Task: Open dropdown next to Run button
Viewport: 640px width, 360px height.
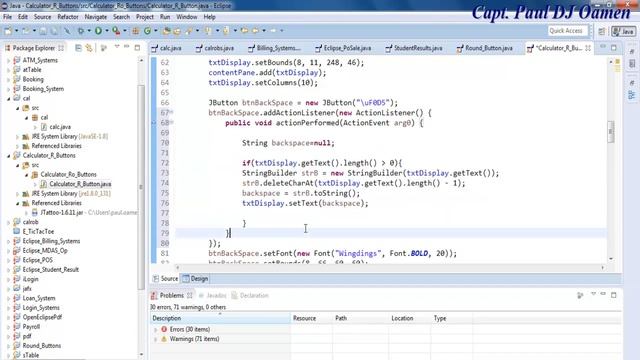Action: click(107, 31)
